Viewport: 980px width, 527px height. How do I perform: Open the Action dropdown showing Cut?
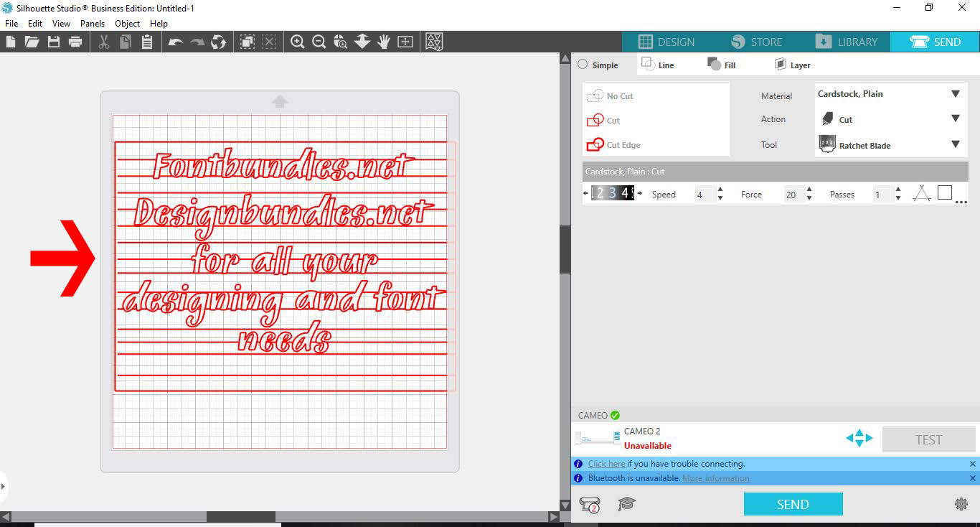890,119
